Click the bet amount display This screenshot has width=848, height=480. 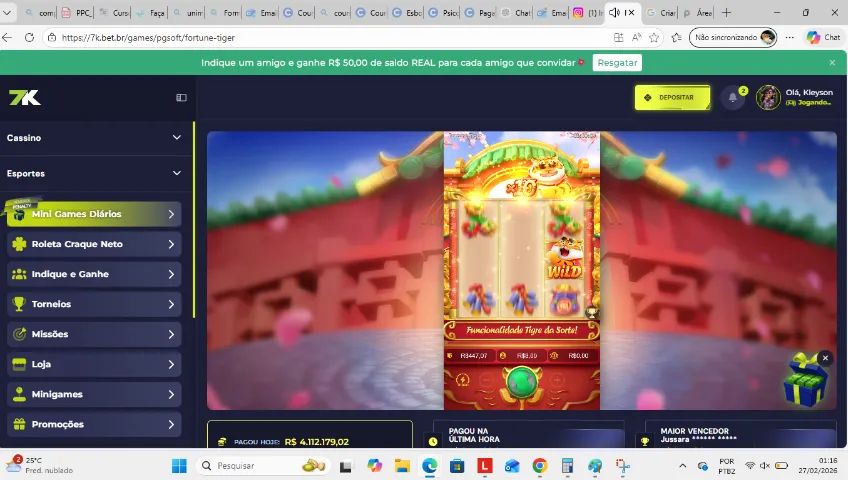(521, 356)
